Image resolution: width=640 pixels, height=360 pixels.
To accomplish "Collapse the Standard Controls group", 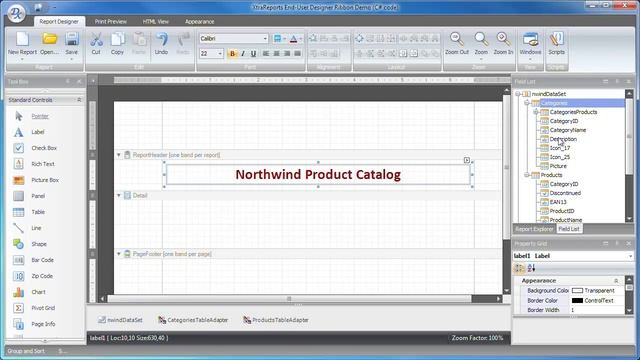I will pyautogui.click(x=79, y=100).
